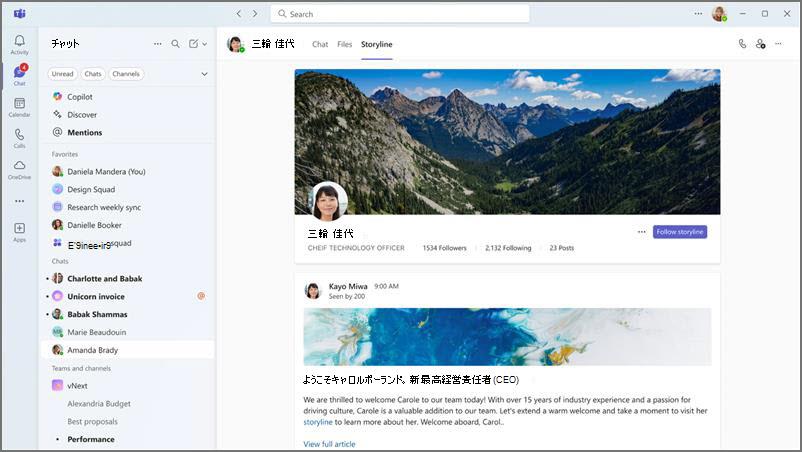Filter chats by Unread

(62, 74)
